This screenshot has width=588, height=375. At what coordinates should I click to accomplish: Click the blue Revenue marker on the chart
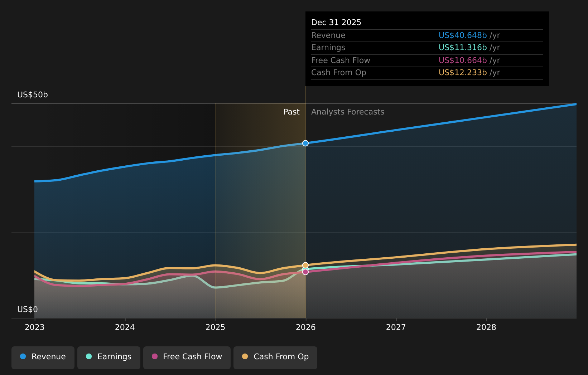pos(305,143)
